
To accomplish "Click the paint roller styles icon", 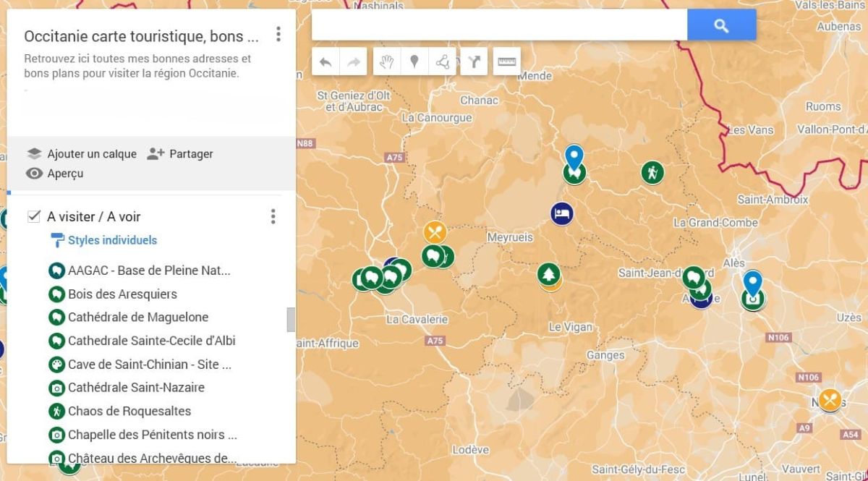I will (56, 240).
